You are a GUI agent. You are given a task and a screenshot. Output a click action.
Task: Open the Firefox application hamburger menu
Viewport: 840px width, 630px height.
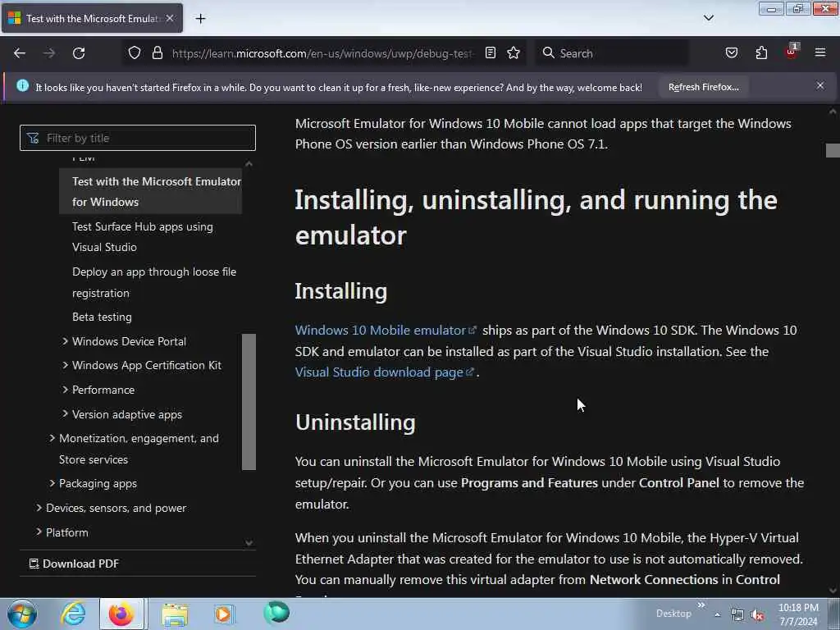(820, 53)
